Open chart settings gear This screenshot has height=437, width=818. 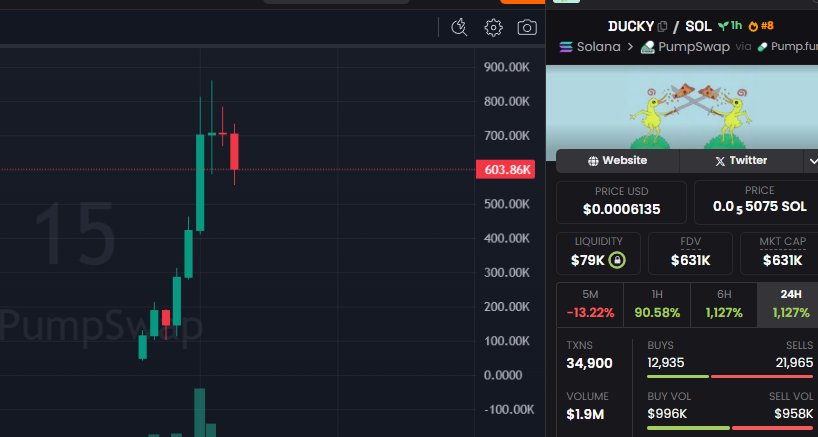(x=493, y=27)
